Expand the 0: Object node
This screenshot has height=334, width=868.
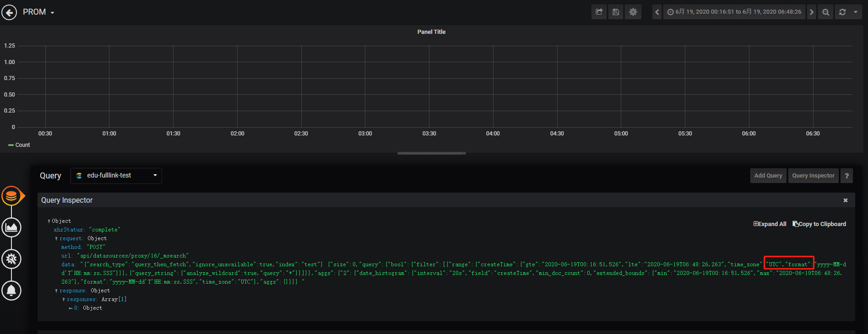tap(71, 308)
